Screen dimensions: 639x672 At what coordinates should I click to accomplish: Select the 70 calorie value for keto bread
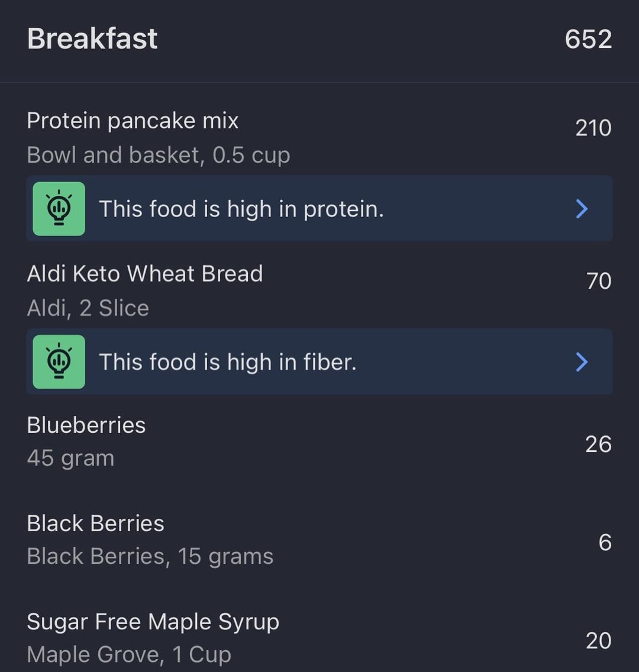click(x=599, y=281)
